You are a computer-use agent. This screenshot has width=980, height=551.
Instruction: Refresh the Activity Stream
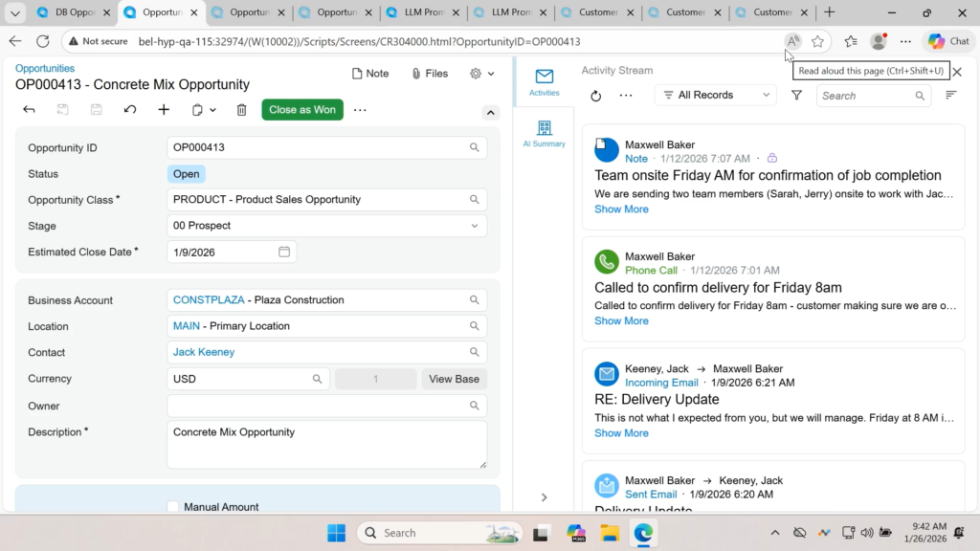(x=595, y=96)
